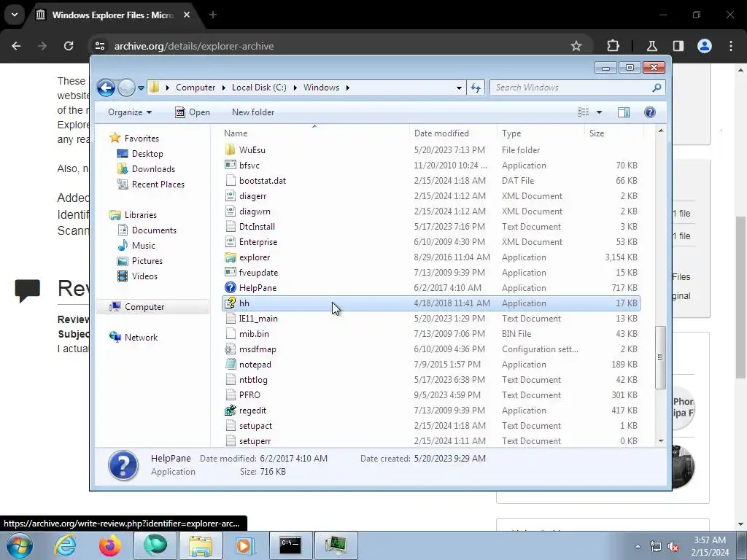The height and width of the screenshot is (560, 747).
Task: Bookmark the archive.org page with star
Action: tap(576, 46)
